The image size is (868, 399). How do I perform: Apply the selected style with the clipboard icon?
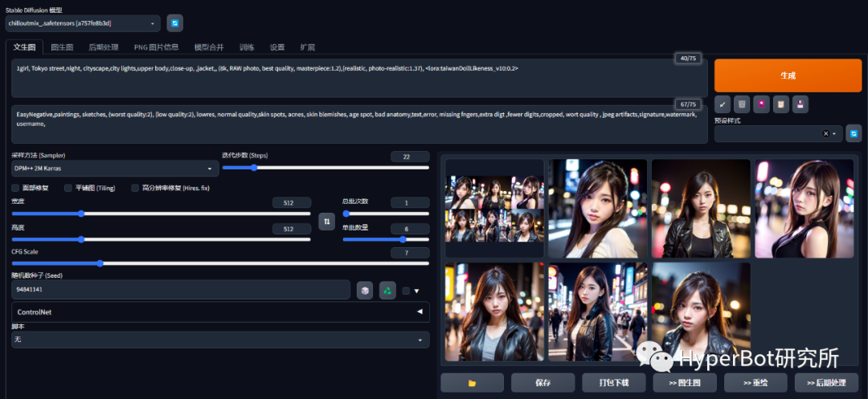coord(780,104)
